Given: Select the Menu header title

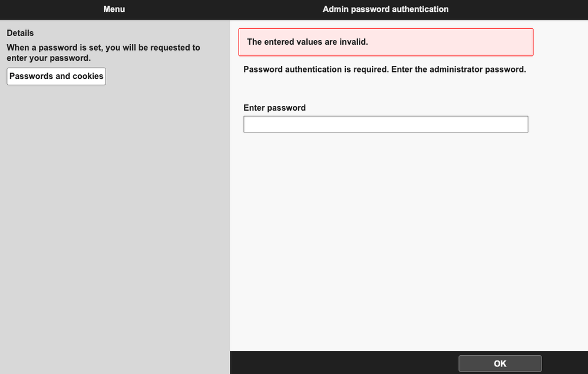Looking at the screenshot, I should click(x=114, y=9).
